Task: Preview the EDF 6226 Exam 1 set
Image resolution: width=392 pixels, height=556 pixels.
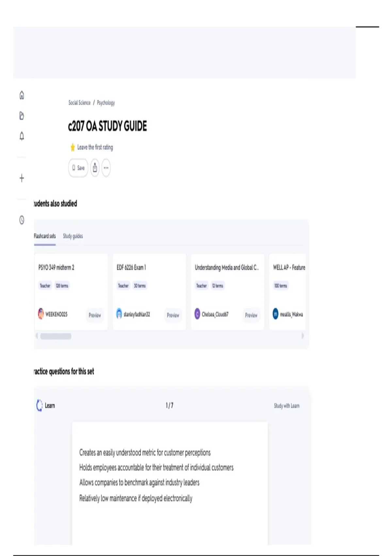Action: pos(173,315)
